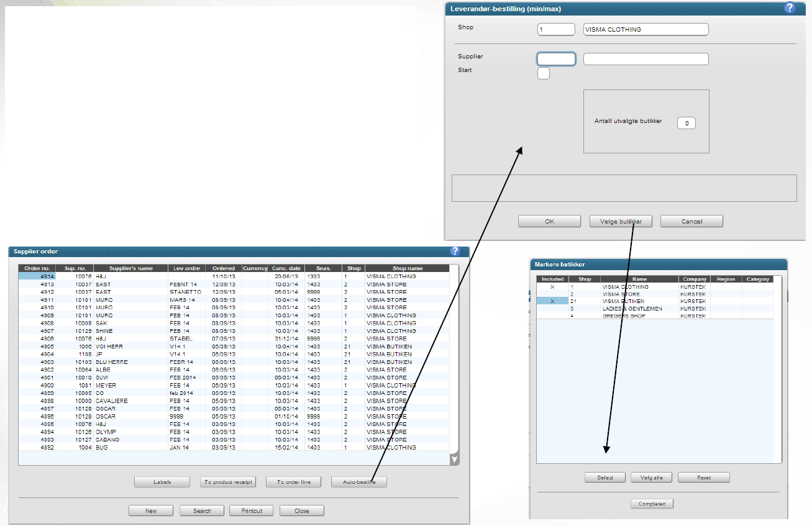Click the Auto-bestille button
The image size is (812, 526).
point(359,482)
